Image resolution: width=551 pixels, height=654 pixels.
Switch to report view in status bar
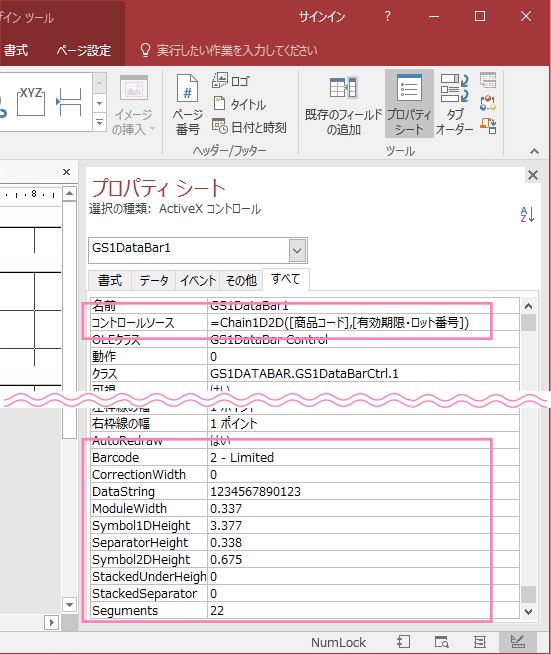[x=404, y=641]
